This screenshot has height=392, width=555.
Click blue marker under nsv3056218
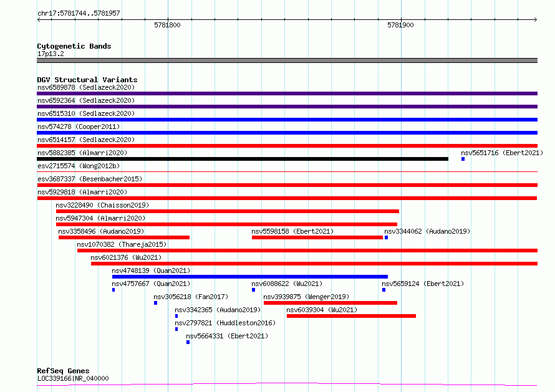pyautogui.click(x=155, y=304)
